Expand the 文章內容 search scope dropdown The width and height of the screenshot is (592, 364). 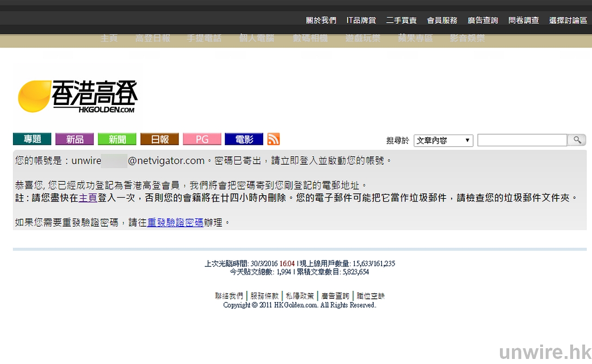[x=443, y=141]
